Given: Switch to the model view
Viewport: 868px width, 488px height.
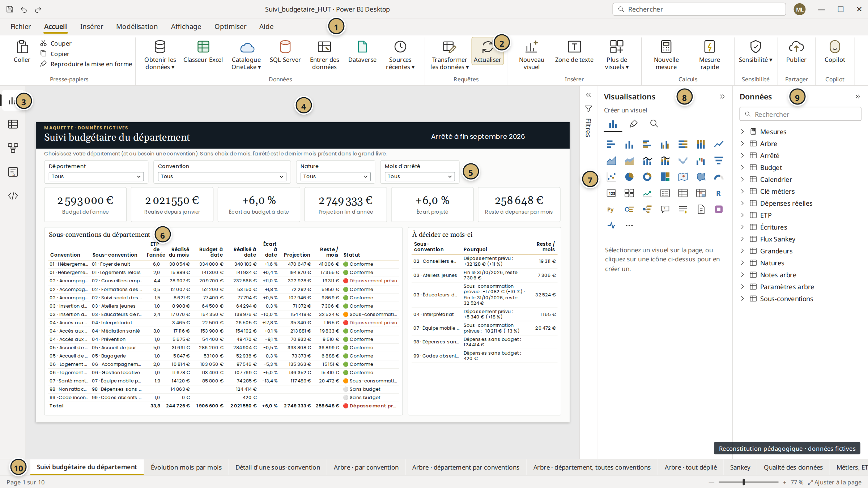Looking at the screenshot, I should (13, 148).
